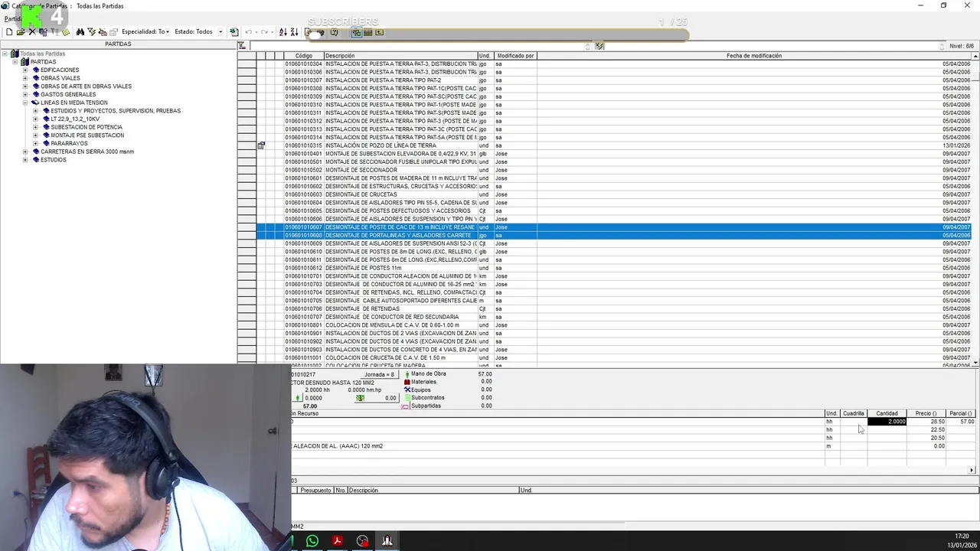The width and height of the screenshot is (980, 551).
Task: Open Adobe Acrobat from the taskbar
Action: [337, 541]
